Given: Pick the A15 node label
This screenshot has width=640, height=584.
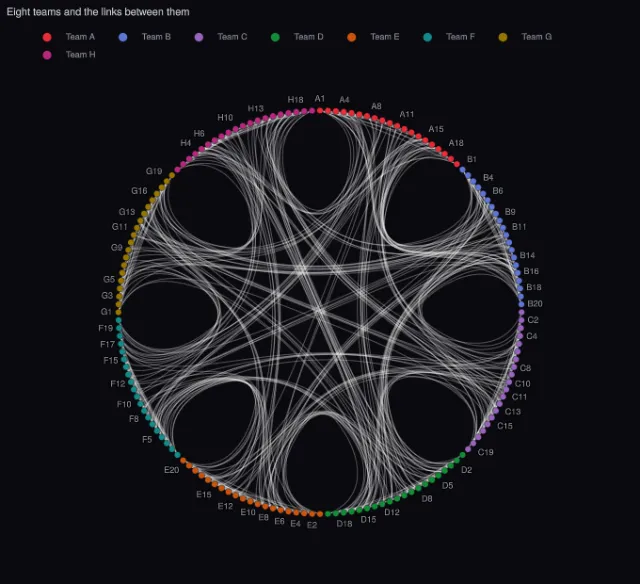Looking at the screenshot, I should click(x=436, y=129).
